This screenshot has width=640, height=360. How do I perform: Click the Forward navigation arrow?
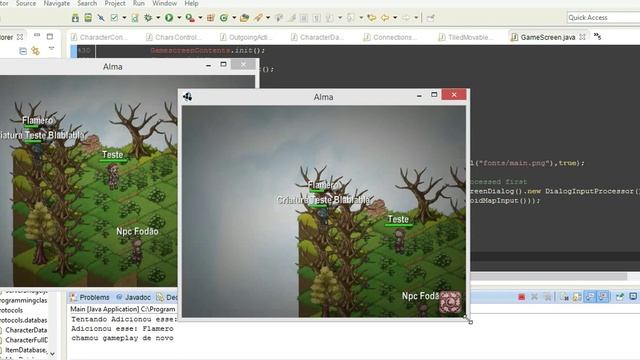pos(406,18)
